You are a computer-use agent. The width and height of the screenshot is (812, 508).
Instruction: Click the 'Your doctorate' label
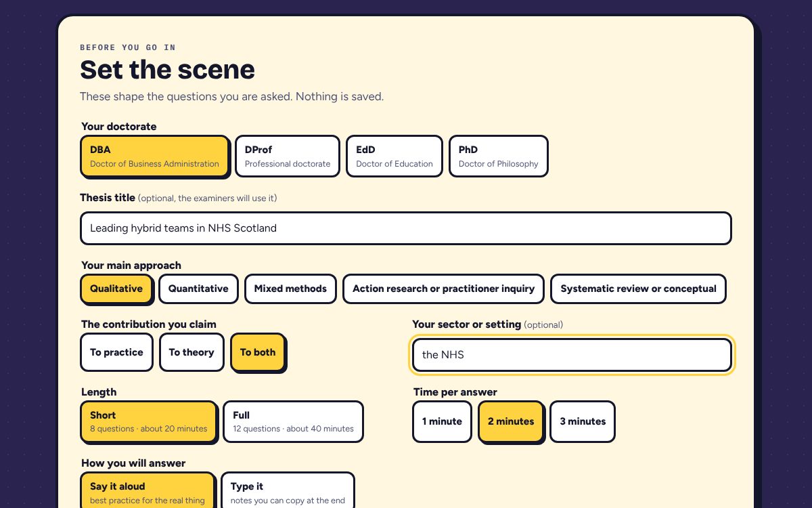(118, 127)
